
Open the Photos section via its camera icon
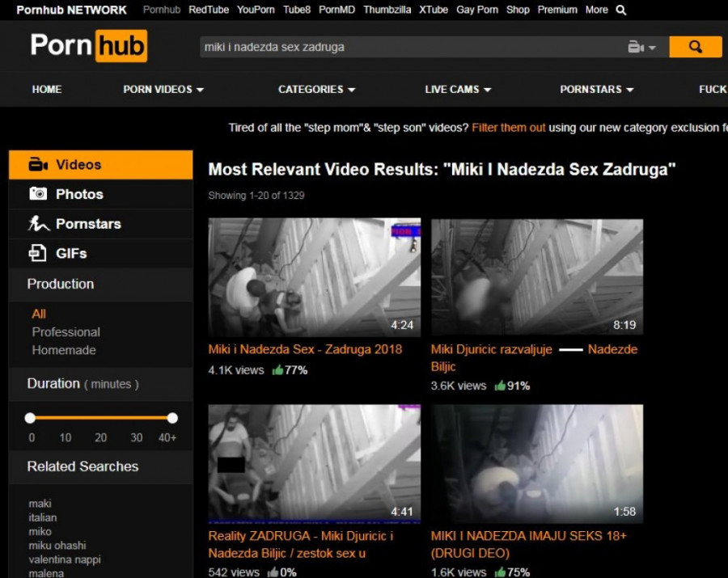point(38,194)
